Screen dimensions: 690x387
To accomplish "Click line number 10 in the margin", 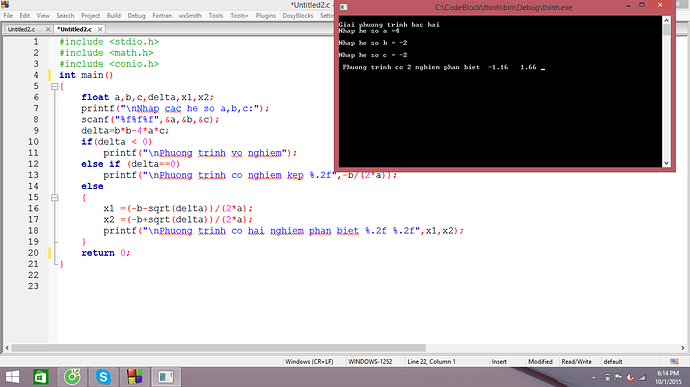I will (x=33, y=142).
